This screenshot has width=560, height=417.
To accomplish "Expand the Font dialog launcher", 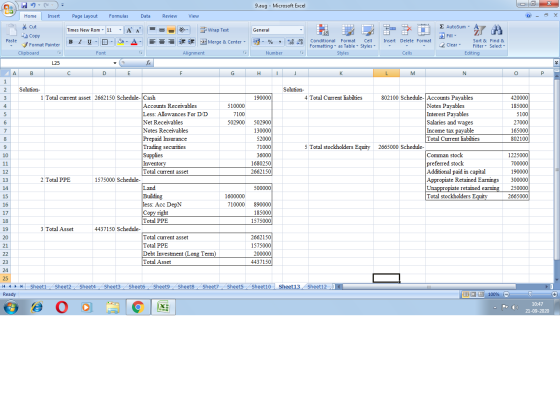I will [x=141, y=53].
